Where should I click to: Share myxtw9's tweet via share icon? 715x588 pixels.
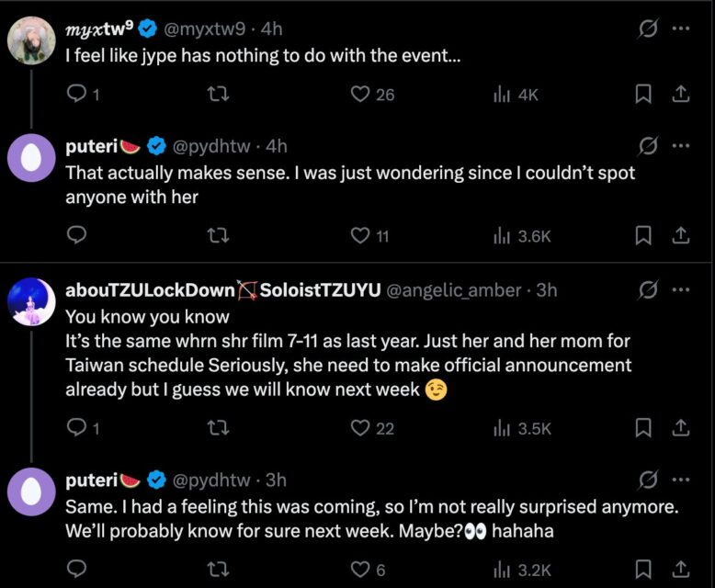pyautogui.click(x=680, y=95)
